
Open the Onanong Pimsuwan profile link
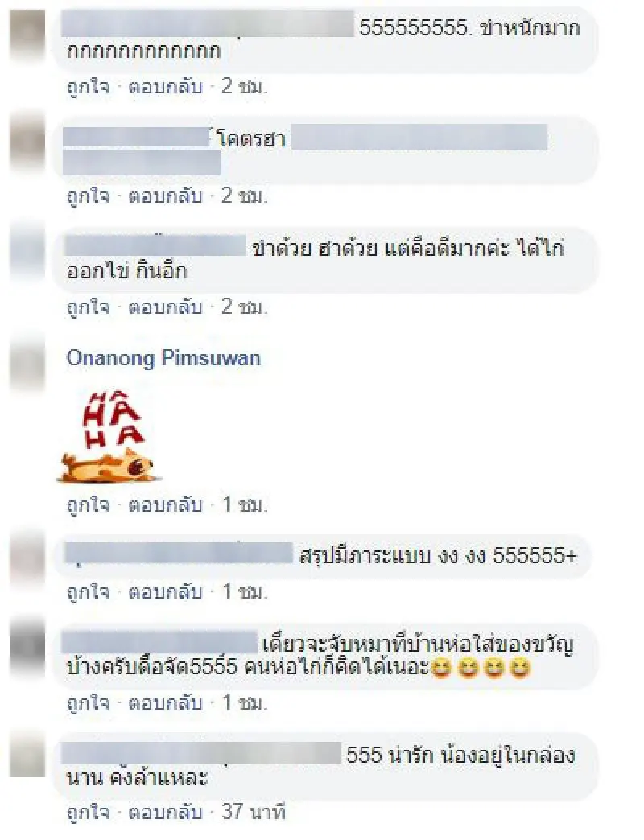click(163, 358)
